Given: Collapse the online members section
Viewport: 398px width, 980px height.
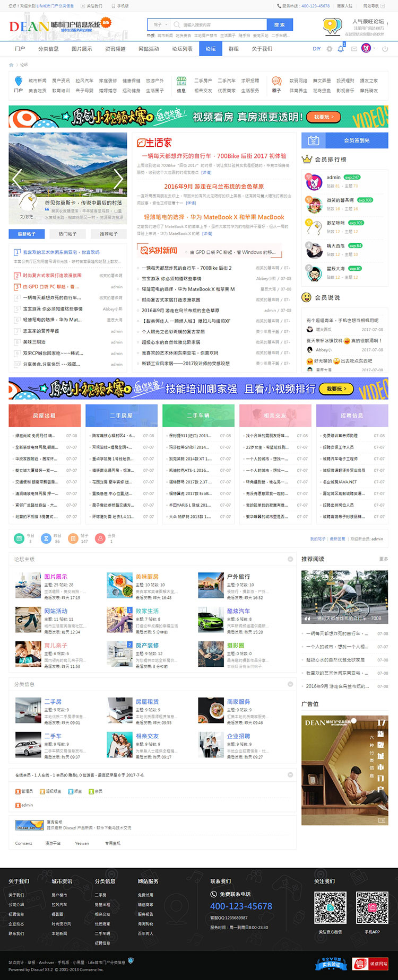Looking at the screenshot, I should [x=290, y=775].
